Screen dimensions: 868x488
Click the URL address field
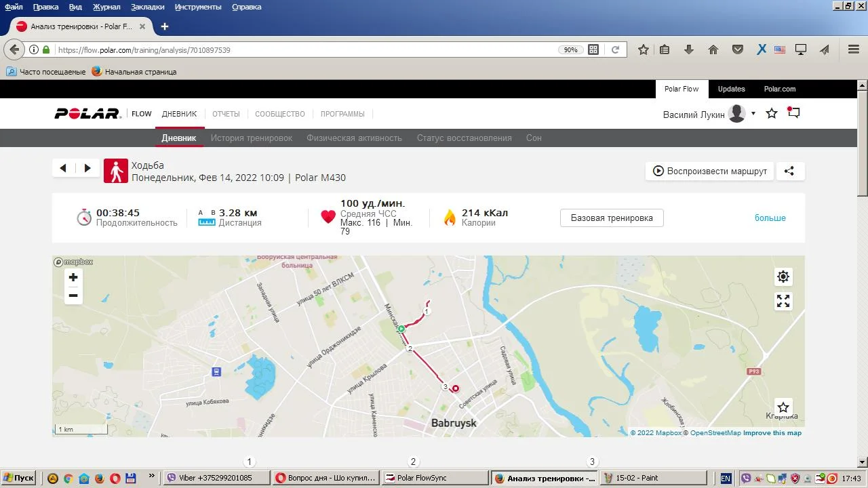coord(305,49)
